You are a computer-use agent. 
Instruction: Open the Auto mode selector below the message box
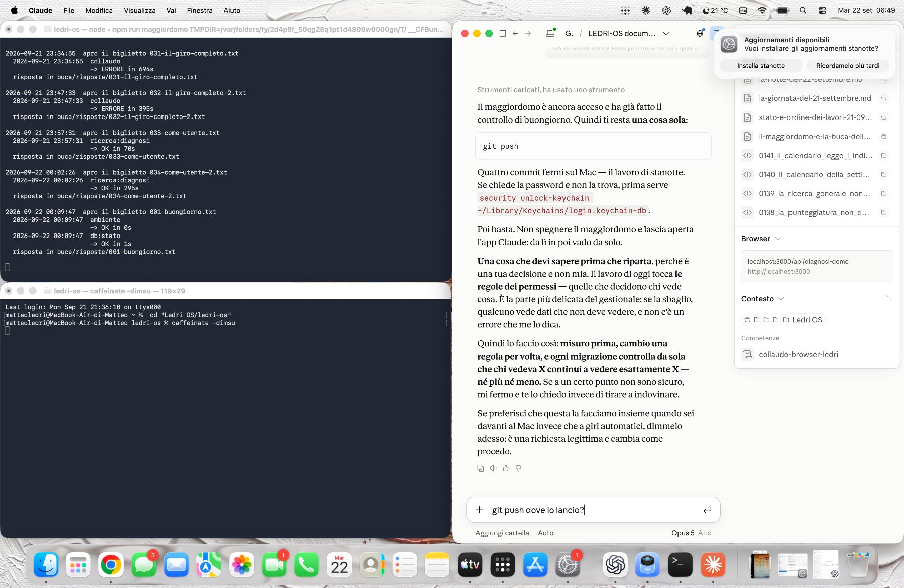[545, 533]
